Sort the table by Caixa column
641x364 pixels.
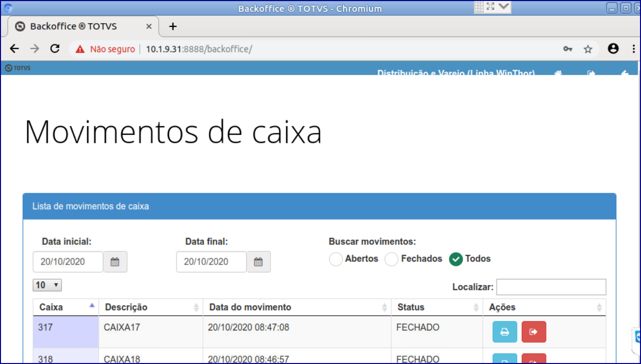(66, 307)
